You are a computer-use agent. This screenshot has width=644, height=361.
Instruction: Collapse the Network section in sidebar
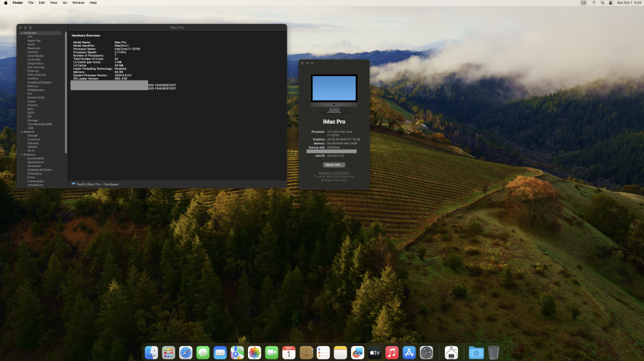tap(21, 132)
